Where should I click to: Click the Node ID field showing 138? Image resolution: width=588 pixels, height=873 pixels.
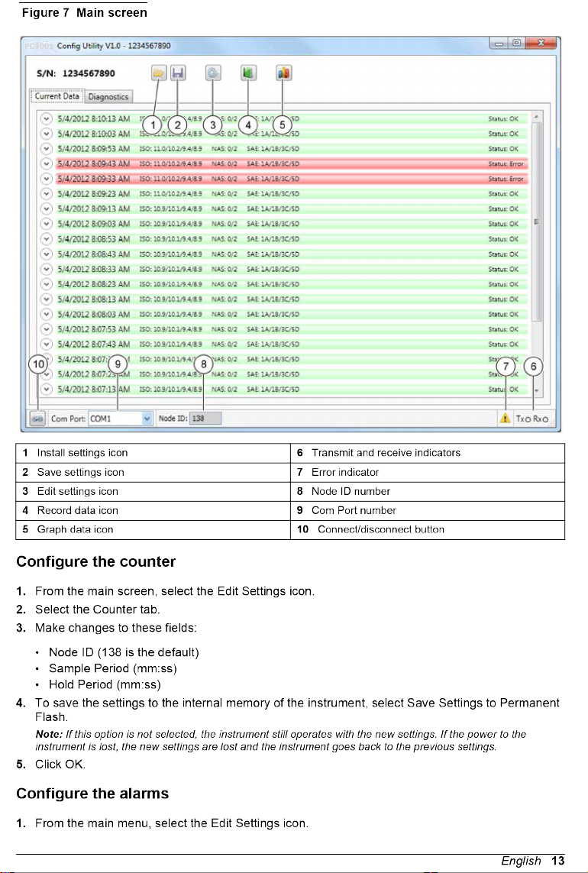205,418
